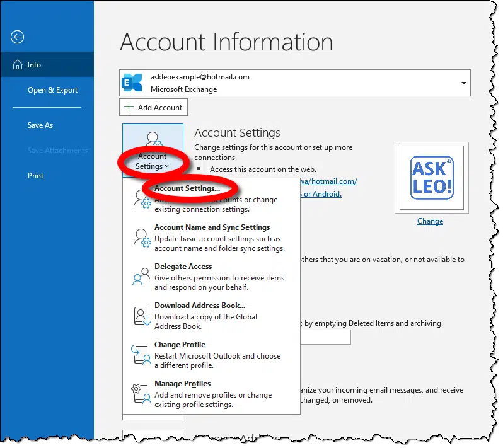
Task: Choose Change Profile from the menu
Action: (211, 355)
